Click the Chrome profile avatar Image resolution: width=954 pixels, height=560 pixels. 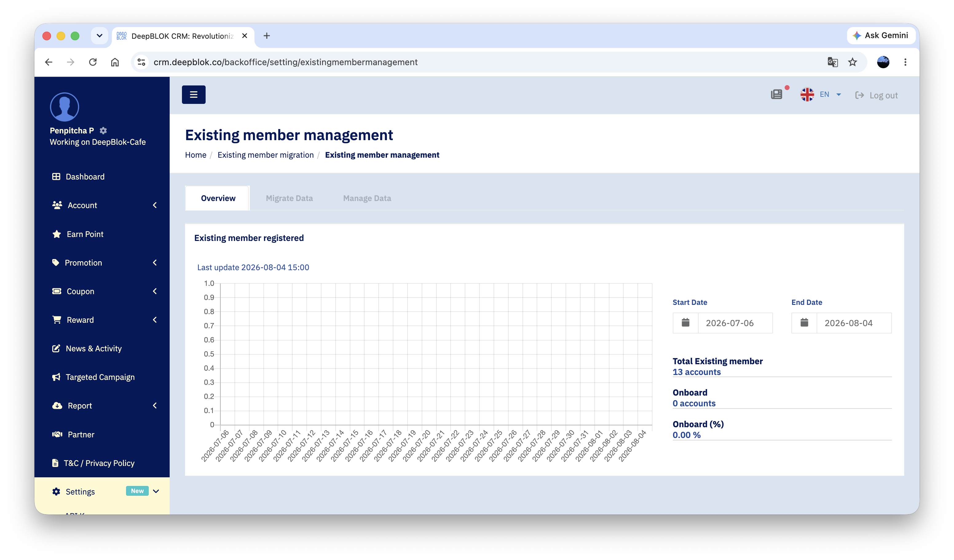pyautogui.click(x=883, y=62)
